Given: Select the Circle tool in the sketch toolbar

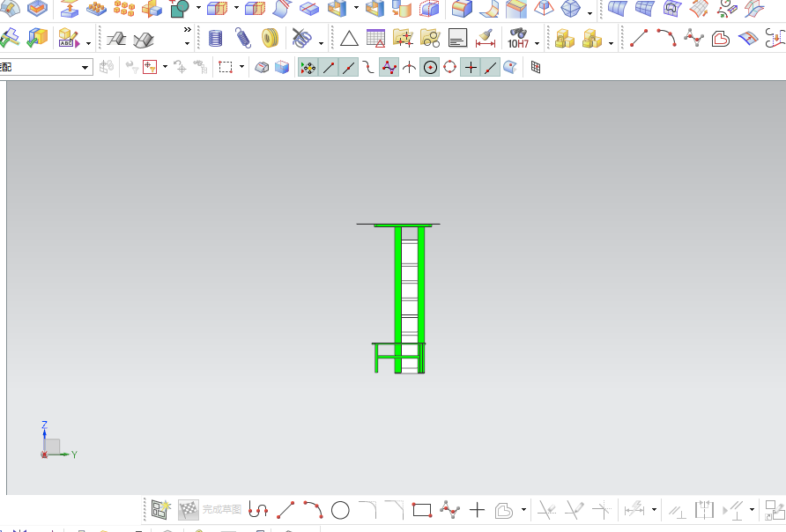Looking at the screenshot, I should click(340, 511).
